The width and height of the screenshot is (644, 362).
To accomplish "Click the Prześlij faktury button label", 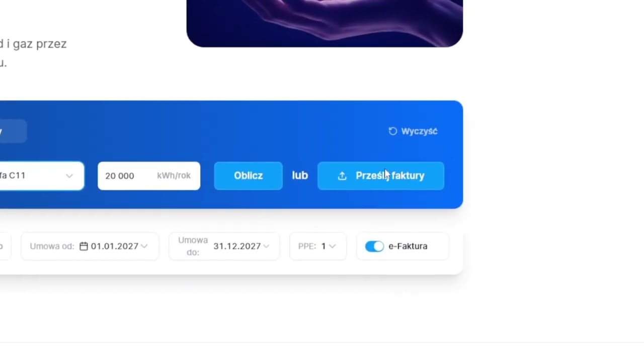I will (x=390, y=175).
